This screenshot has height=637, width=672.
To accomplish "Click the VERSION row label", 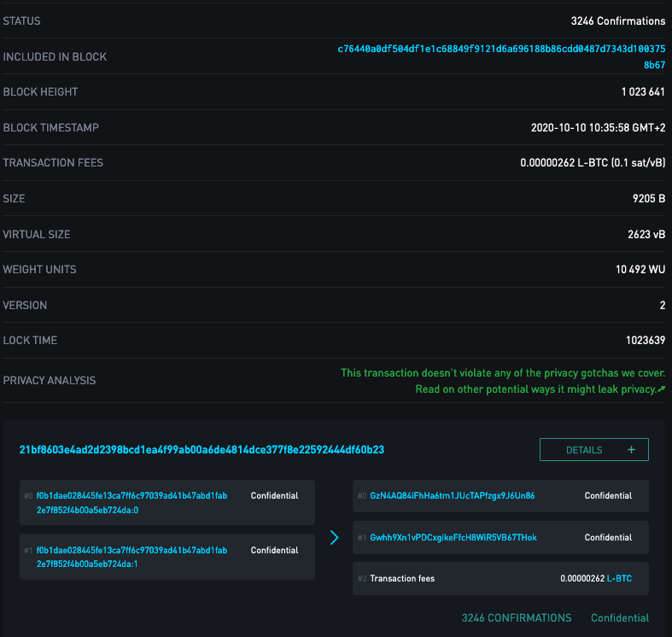I will pos(25,305).
